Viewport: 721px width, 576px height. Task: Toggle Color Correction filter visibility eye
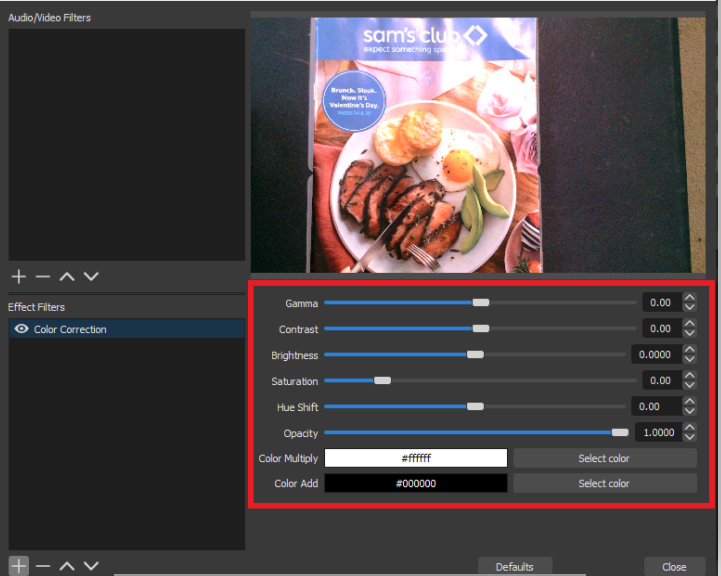[x=21, y=329]
